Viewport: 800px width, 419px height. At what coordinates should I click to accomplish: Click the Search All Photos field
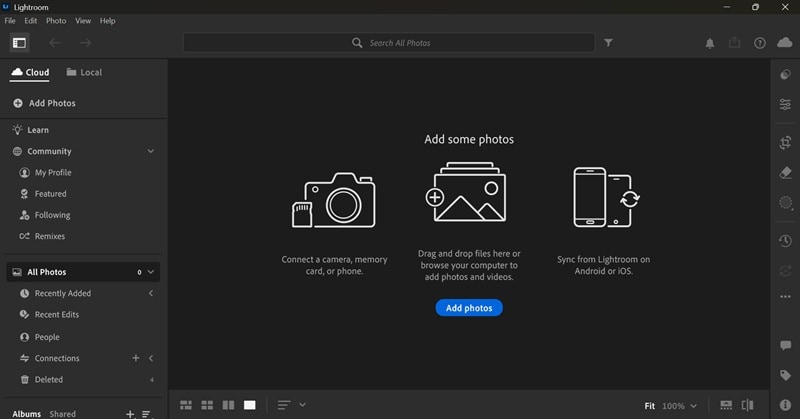389,43
